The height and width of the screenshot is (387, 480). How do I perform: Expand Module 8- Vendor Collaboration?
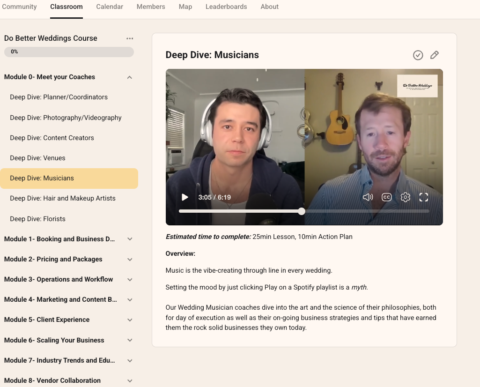130,381
